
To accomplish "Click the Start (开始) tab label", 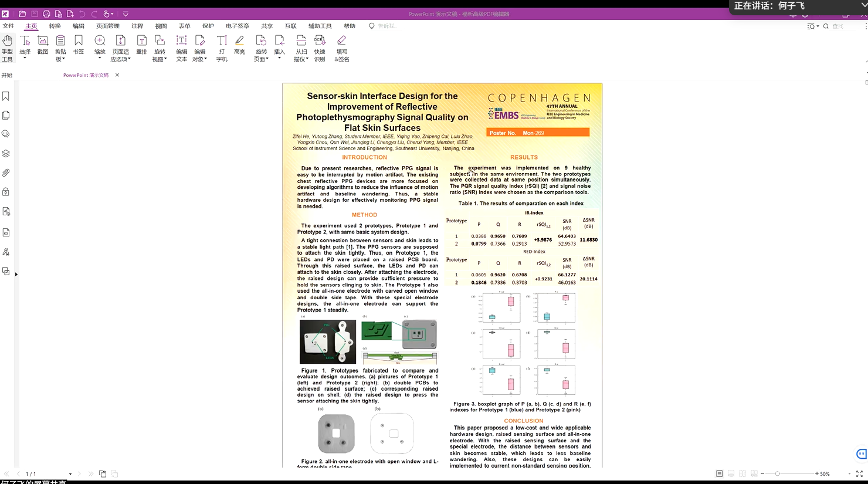I will [7, 75].
